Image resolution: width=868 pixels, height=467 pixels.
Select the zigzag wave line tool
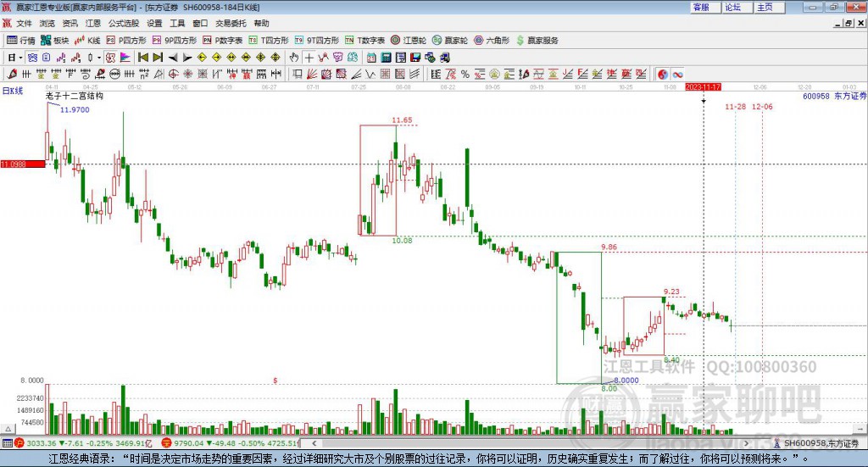coord(370,74)
